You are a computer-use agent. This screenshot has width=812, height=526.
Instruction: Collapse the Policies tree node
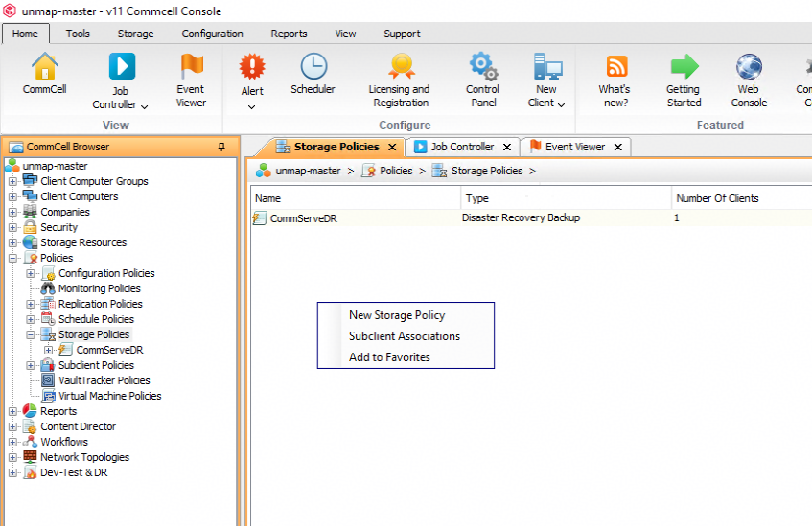pos(13,258)
